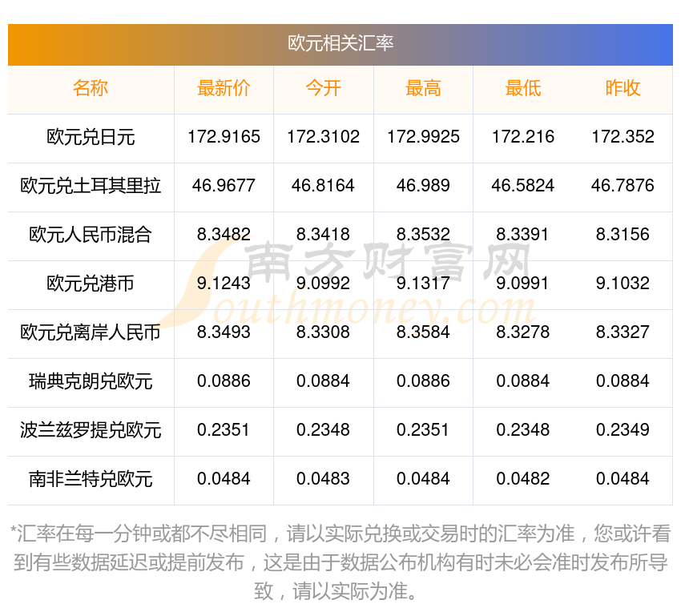Click the 名称 column header
This screenshot has width=681, height=616.
(x=91, y=88)
